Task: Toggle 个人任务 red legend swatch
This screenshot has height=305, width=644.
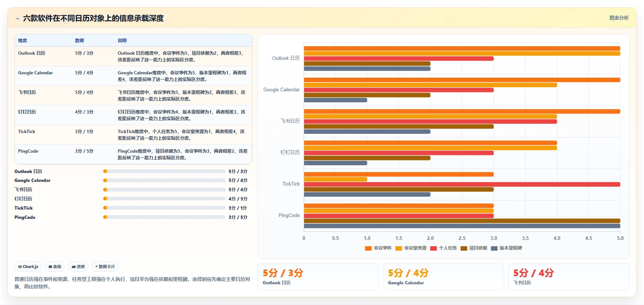Action: click(x=434, y=248)
